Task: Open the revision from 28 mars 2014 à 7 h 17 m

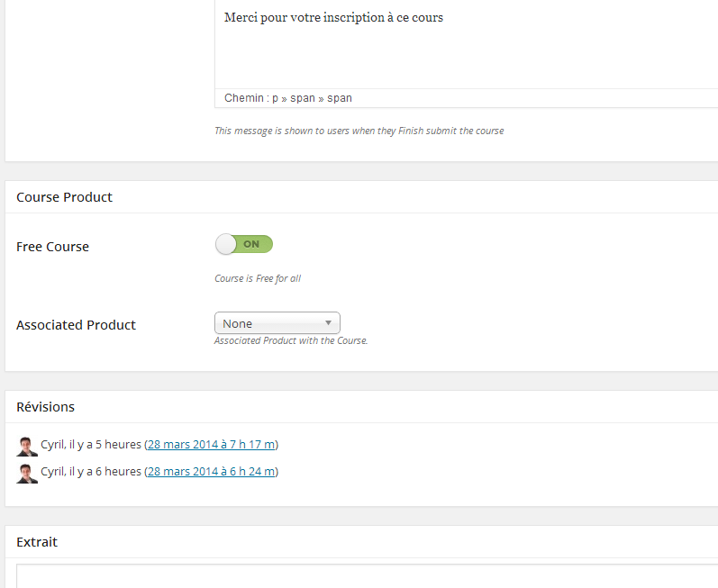Action: tap(212, 444)
